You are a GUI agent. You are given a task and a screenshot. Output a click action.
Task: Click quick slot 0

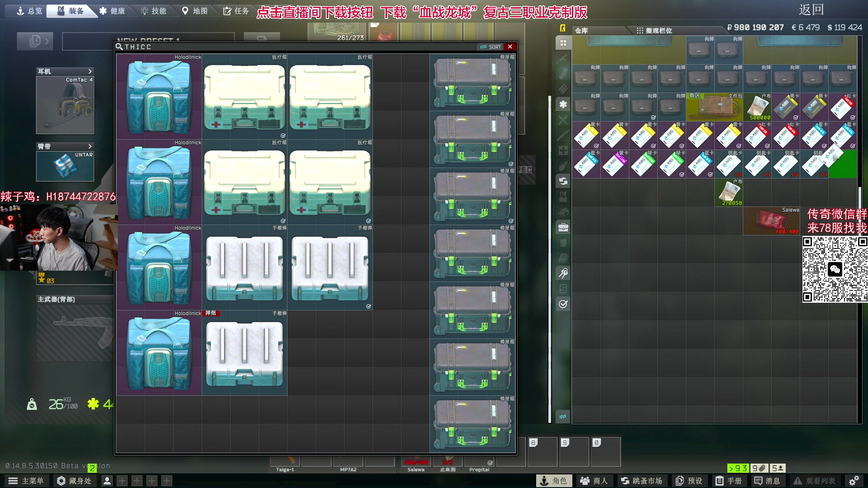pos(606,451)
